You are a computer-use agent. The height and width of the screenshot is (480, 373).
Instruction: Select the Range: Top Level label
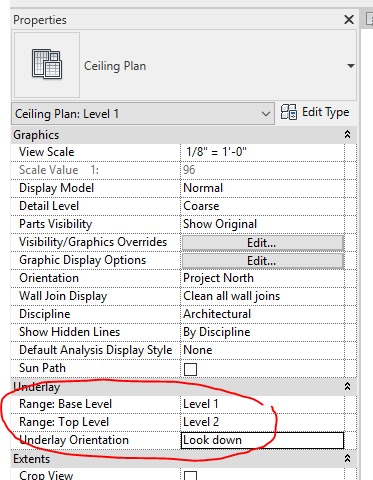click(64, 422)
